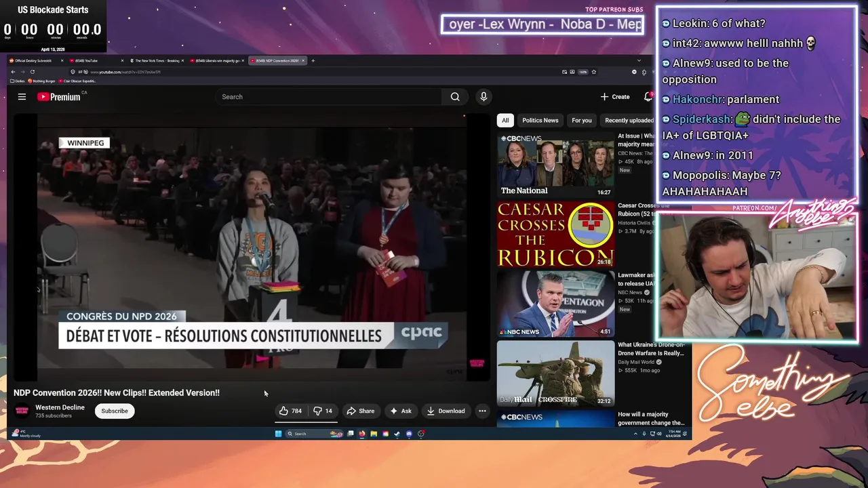Click the browser address bar URL
Screen dimensions: 868x488
tap(125, 72)
